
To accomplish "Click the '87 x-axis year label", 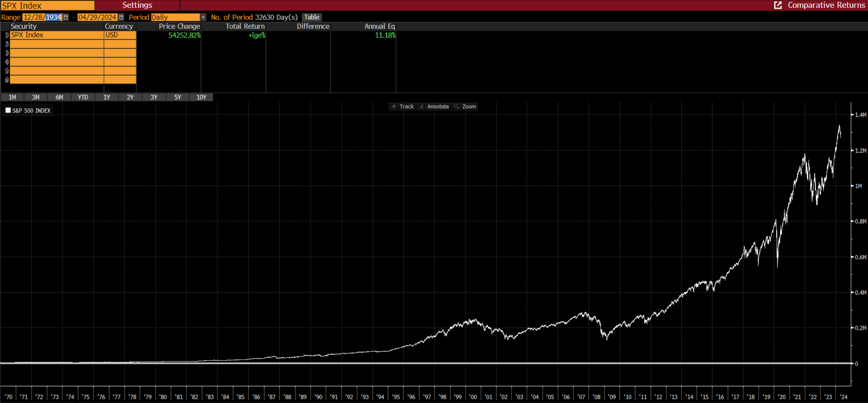I will click(271, 397).
